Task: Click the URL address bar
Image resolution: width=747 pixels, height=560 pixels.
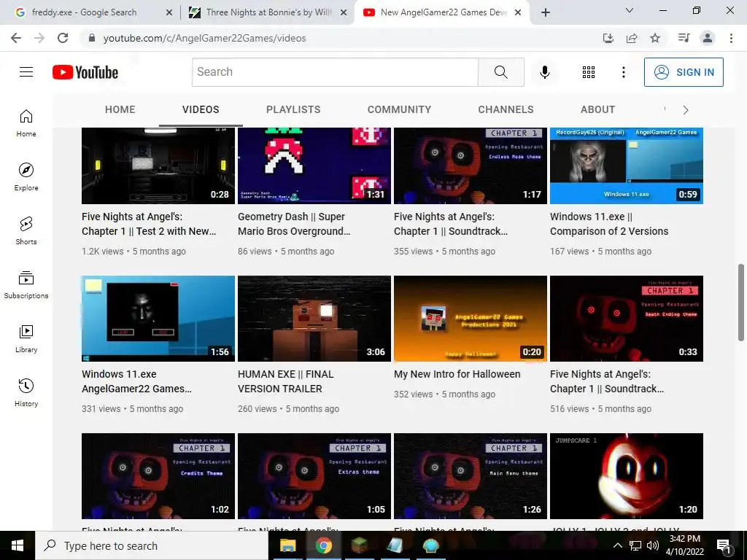Action: coord(341,38)
